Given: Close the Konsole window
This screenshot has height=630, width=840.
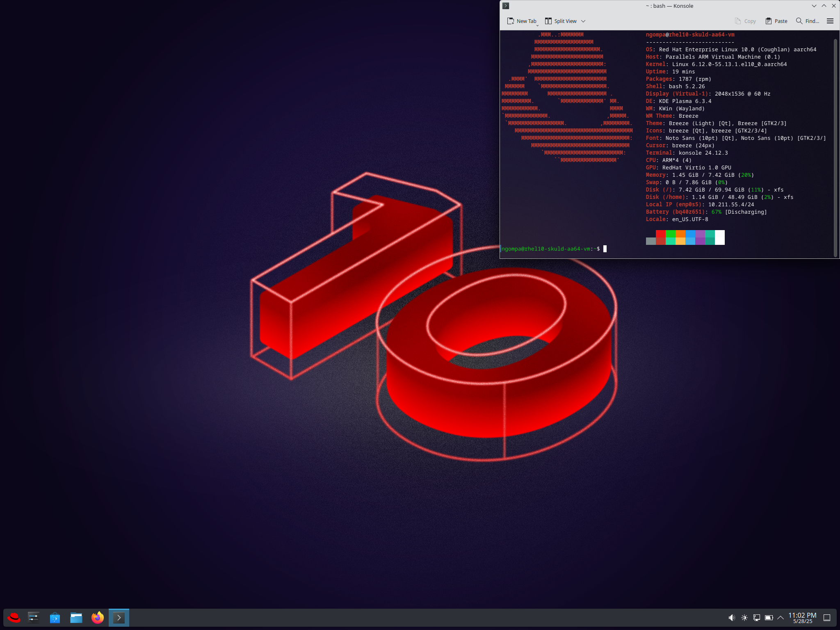Looking at the screenshot, I should (834, 6).
